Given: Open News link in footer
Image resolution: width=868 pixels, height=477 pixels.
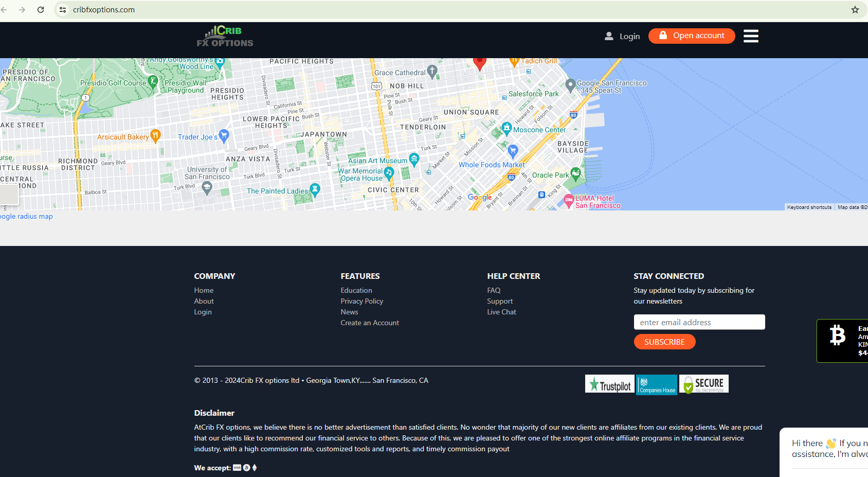Looking at the screenshot, I should click(349, 312).
